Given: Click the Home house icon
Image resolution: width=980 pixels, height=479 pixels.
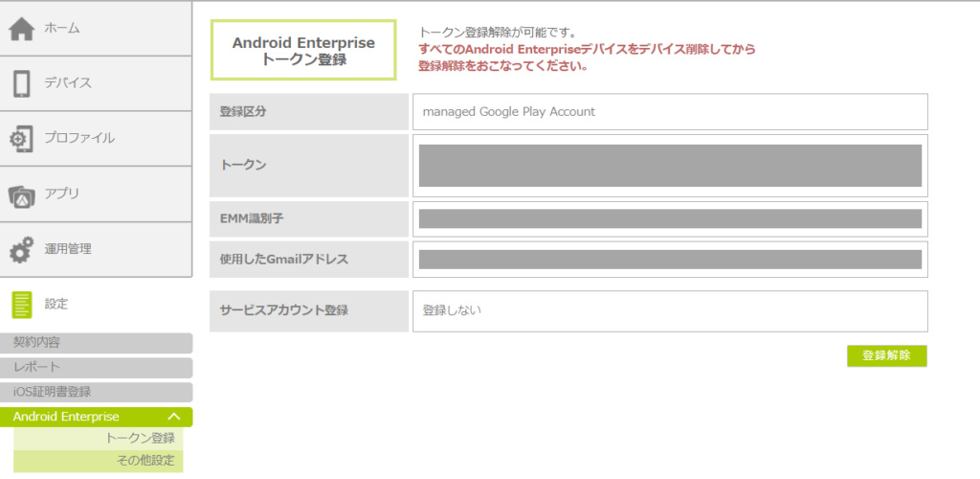Looking at the screenshot, I should click(22, 29).
